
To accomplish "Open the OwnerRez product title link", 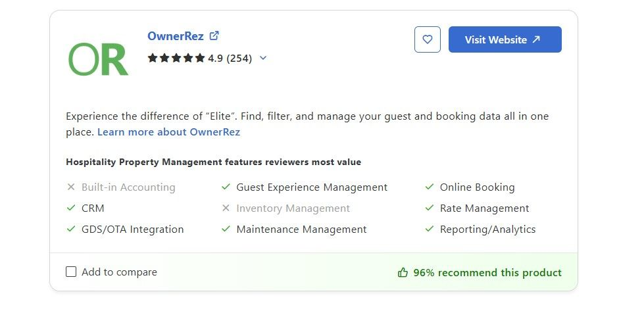I will [176, 36].
